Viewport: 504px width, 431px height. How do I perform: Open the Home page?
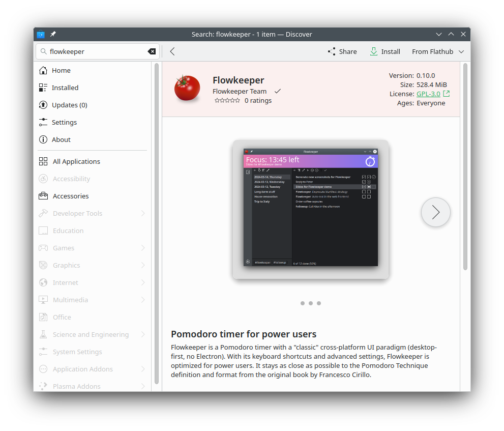(93, 70)
